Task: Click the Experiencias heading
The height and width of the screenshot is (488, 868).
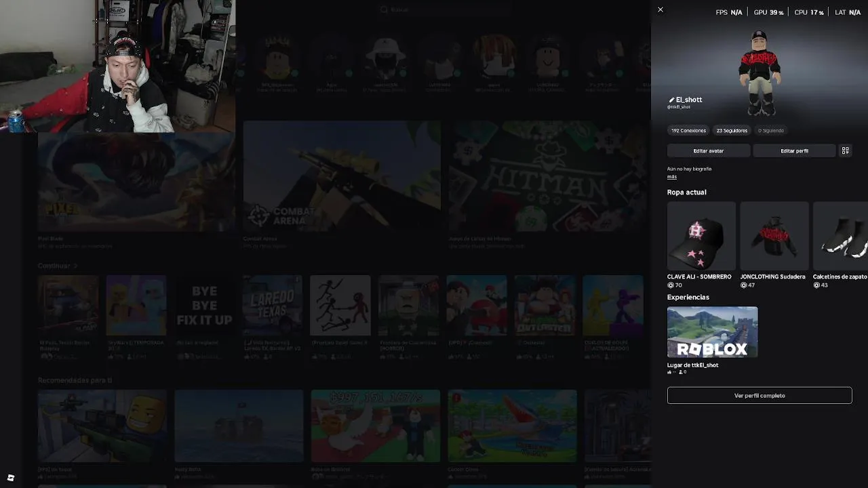Action: point(688,297)
